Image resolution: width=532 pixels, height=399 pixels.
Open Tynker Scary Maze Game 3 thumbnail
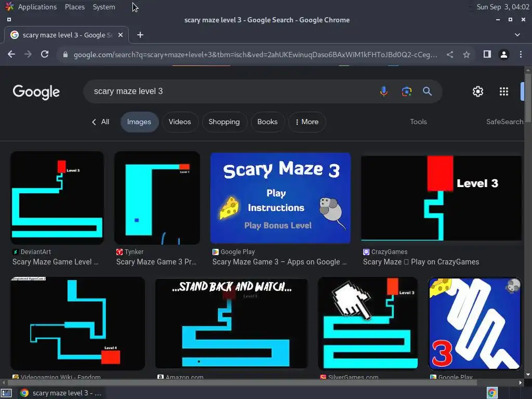(157, 198)
